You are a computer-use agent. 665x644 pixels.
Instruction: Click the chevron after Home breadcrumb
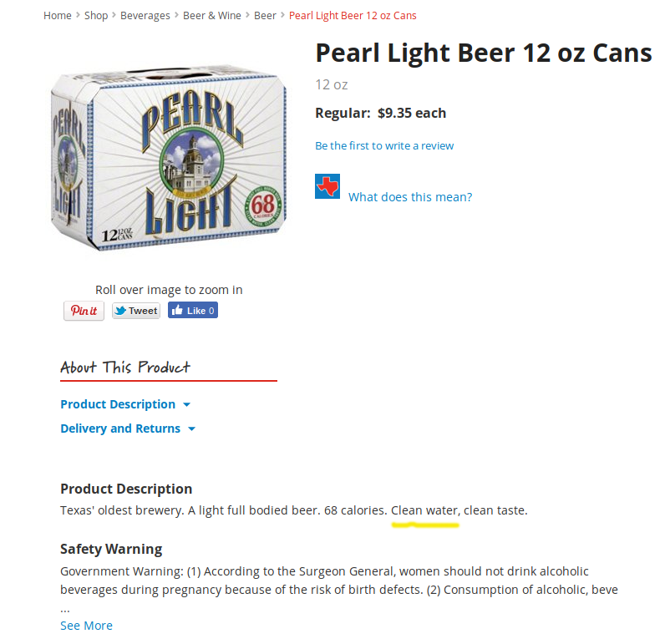point(78,15)
